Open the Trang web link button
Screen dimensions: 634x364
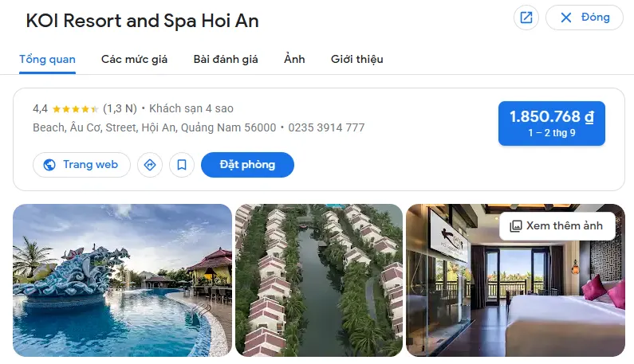coord(81,165)
